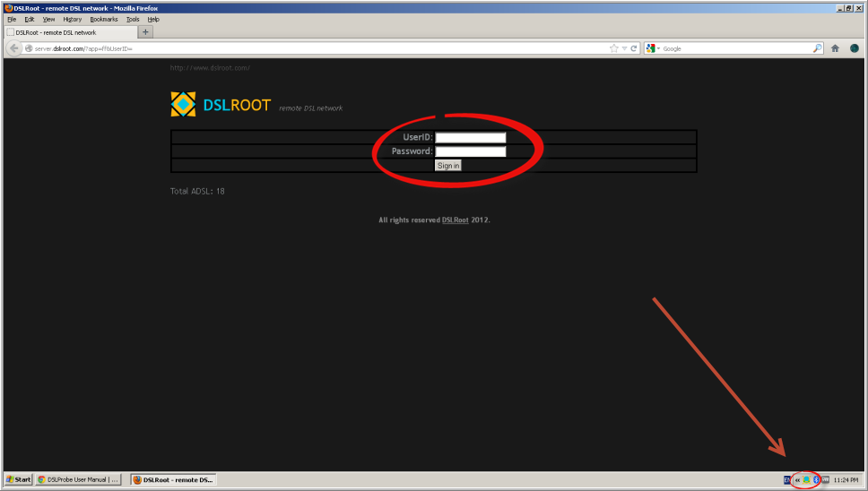The width and height of the screenshot is (868, 491).
Task: Click the magnifier search icon
Action: point(817,48)
